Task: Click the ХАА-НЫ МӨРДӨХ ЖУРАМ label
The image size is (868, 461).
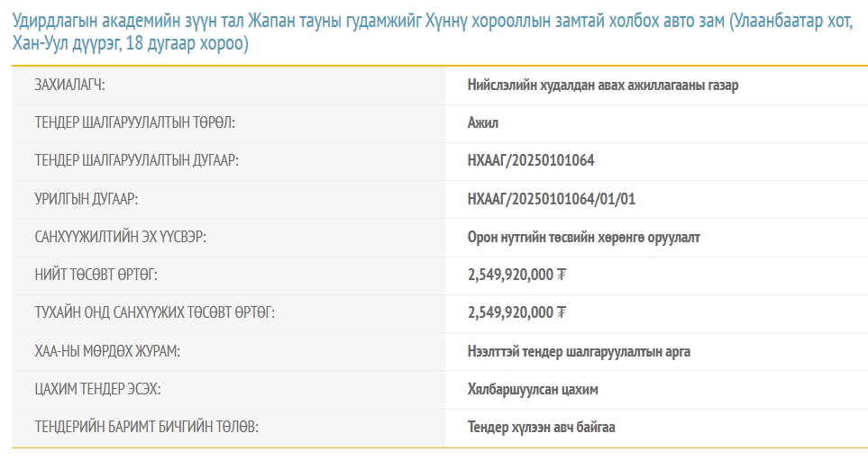Action: [x=107, y=351]
